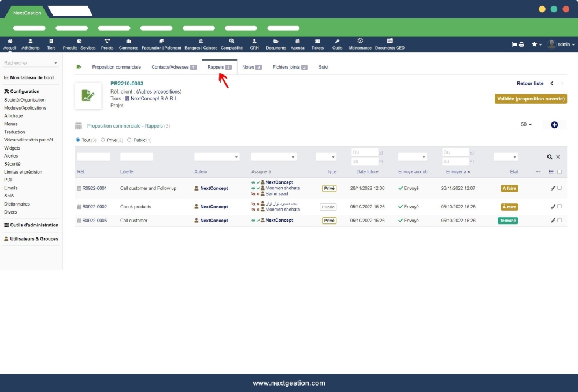Image resolution: width=578 pixels, height=392 pixels.
Task: Click the magnifier search icon in filter row
Action: pos(550,156)
